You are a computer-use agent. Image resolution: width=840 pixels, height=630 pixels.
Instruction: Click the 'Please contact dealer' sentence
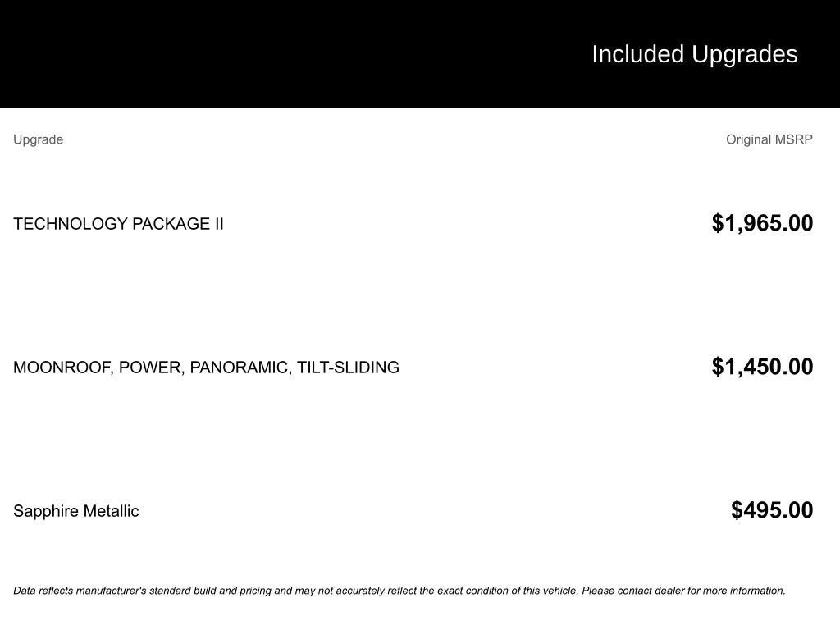(x=683, y=591)
